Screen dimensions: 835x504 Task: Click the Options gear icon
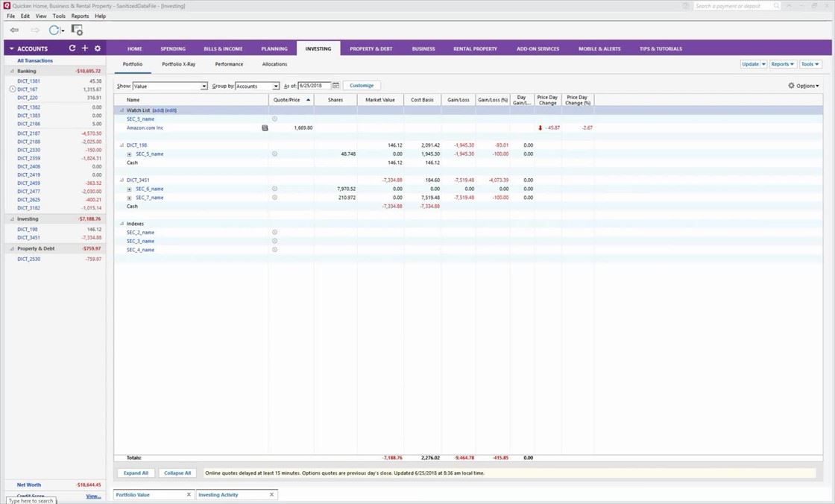791,86
